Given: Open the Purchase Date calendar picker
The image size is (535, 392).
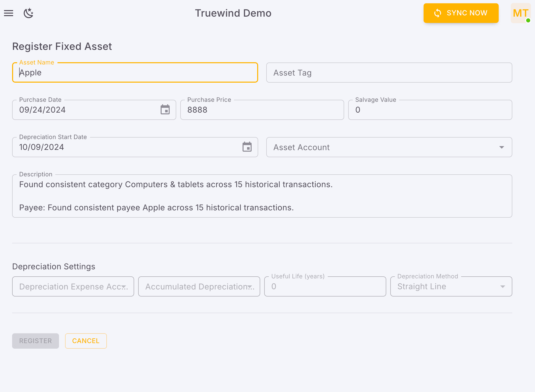Looking at the screenshot, I should [165, 110].
